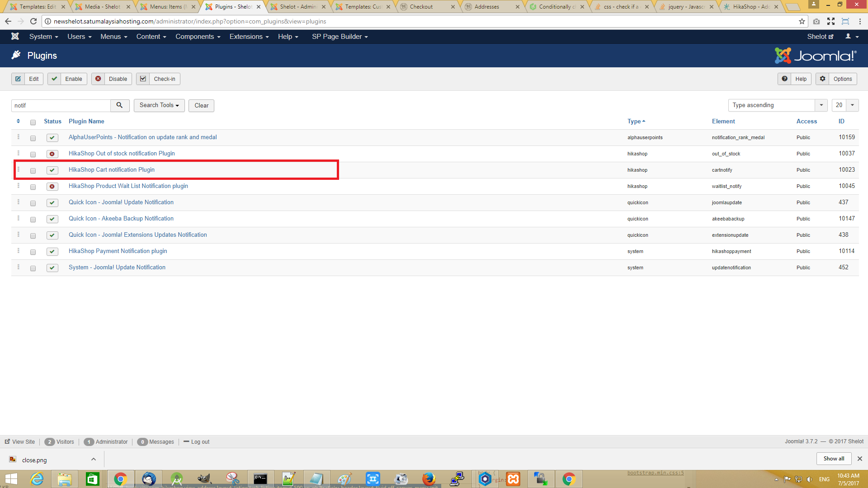Toggle status of HikaShop Out of stock plugin
868x488 pixels.
coord(52,154)
